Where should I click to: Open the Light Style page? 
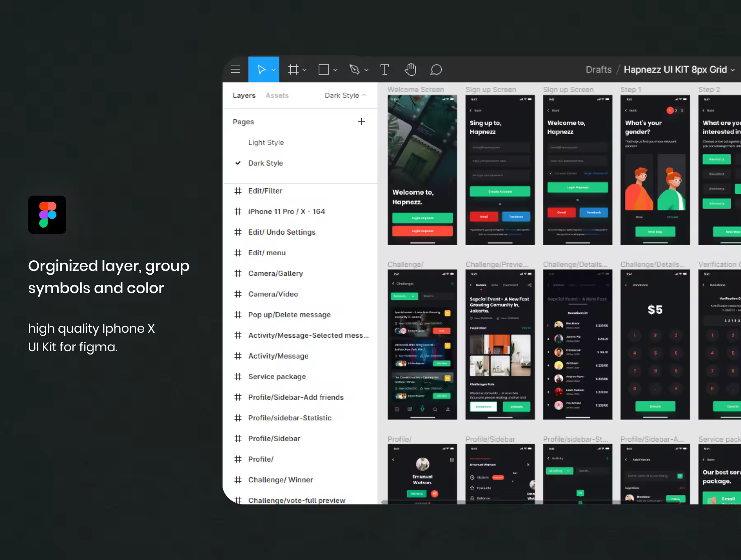(x=266, y=142)
